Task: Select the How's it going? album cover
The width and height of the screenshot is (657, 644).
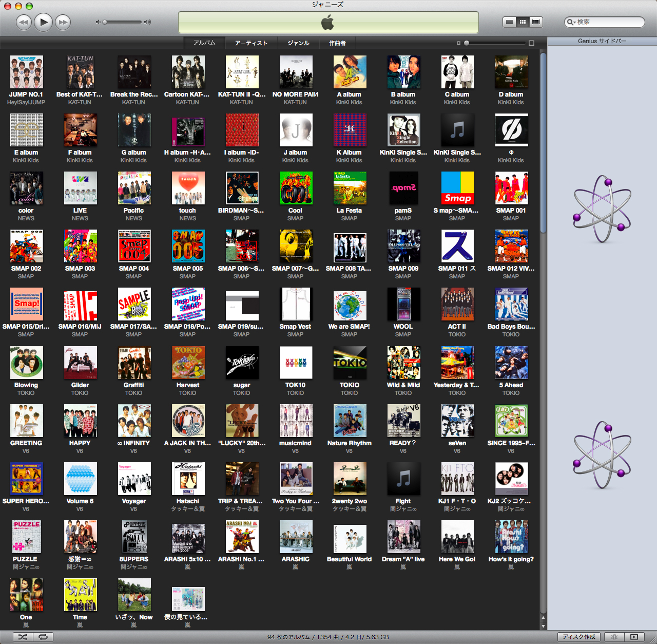Action: [511, 537]
